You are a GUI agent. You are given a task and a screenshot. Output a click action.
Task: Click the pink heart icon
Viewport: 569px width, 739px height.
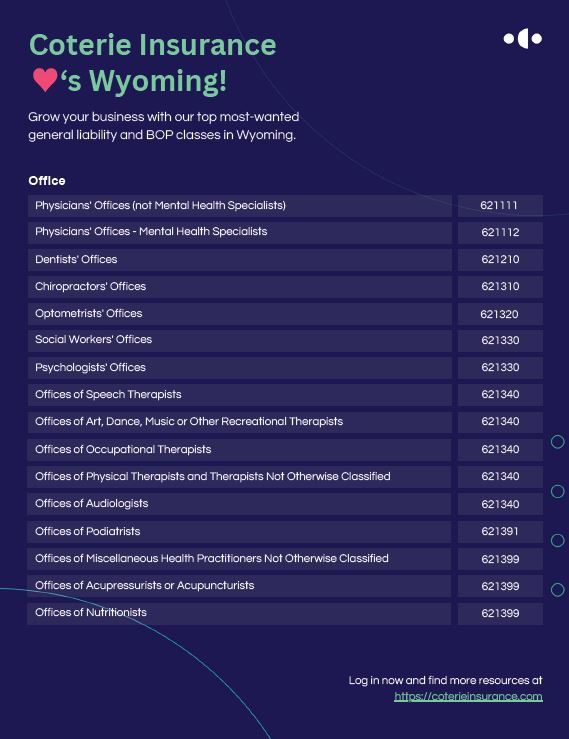[45, 79]
